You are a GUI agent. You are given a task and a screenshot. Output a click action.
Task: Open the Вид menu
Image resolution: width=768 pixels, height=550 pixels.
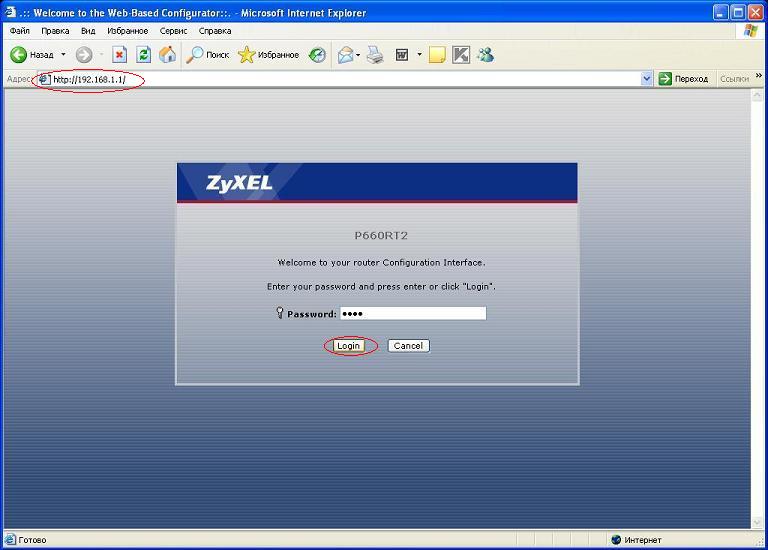point(88,30)
